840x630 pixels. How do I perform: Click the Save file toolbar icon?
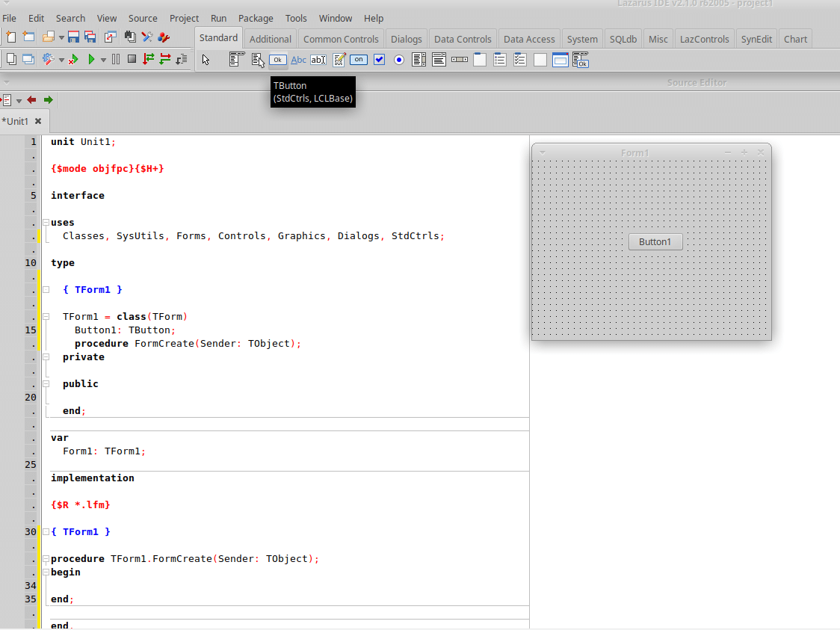73,37
